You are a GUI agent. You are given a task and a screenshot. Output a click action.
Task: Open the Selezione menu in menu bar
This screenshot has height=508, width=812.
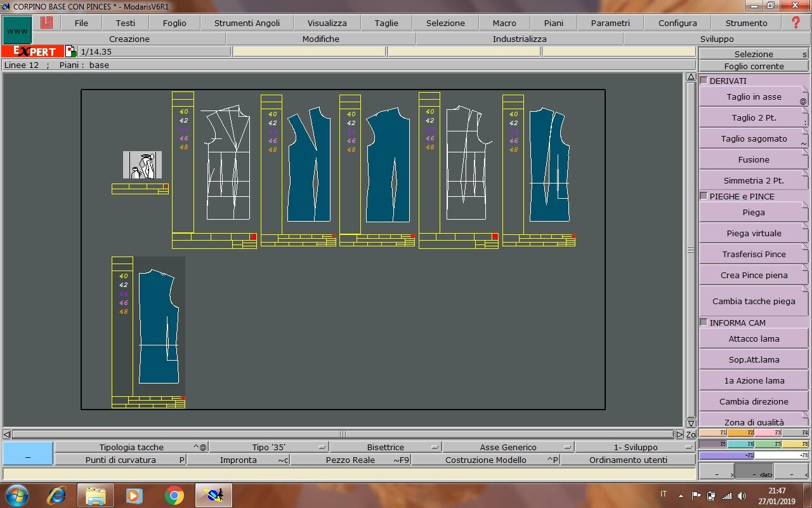tap(445, 23)
